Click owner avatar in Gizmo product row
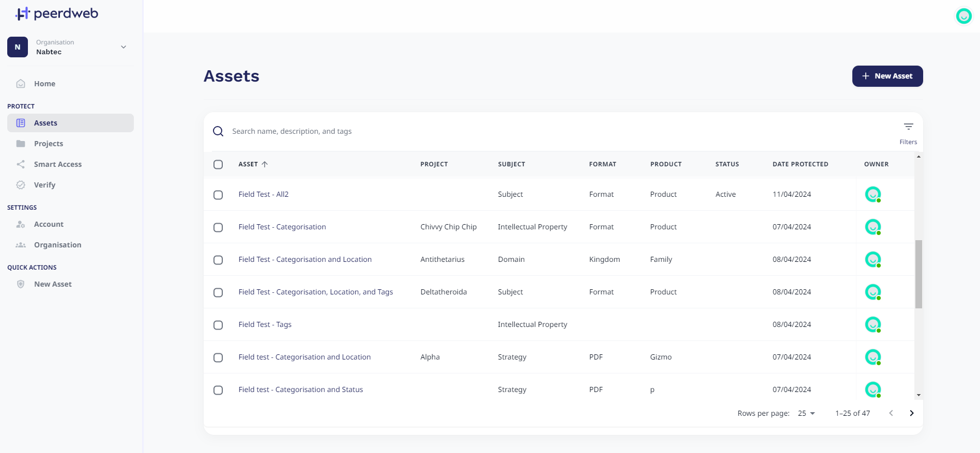Image resolution: width=980 pixels, height=453 pixels. [873, 357]
